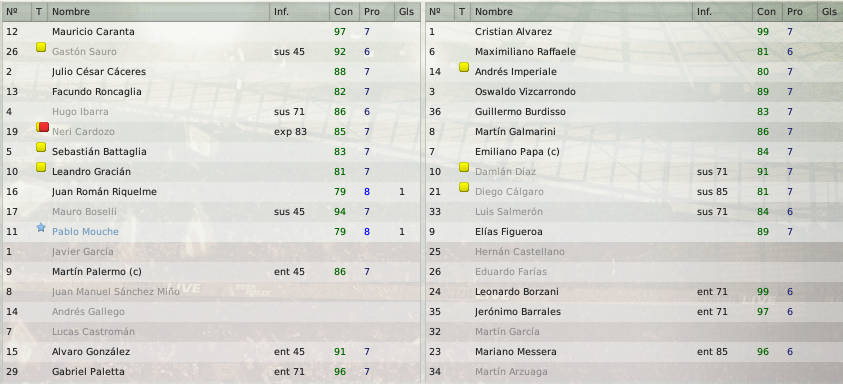Viewport: 843px width, 384px height.
Task: Click Neri Cardozo's red card icon
Action: pos(42,127)
